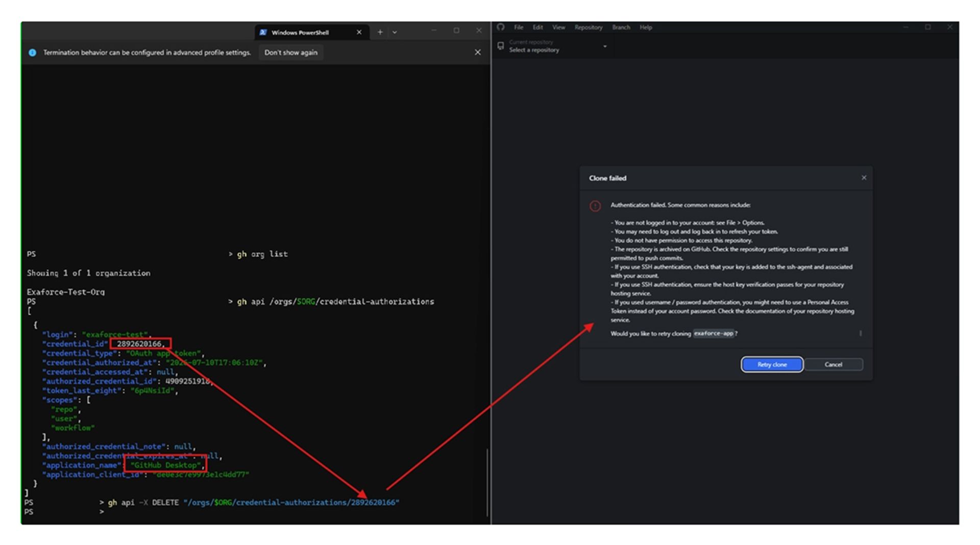980x545 pixels.
Task: Click Cancel in the Clone failed dialog
Action: click(833, 365)
